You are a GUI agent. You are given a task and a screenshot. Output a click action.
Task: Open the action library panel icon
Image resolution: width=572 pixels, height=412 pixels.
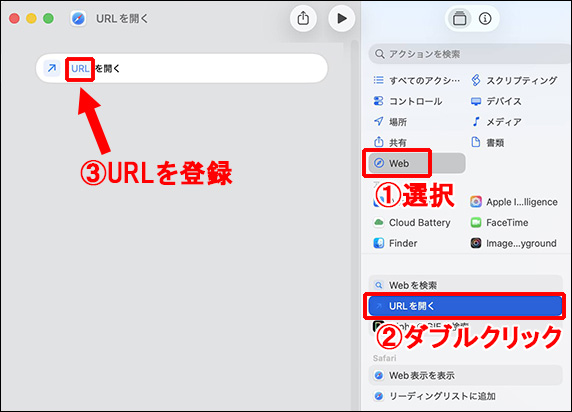[459, 18]
